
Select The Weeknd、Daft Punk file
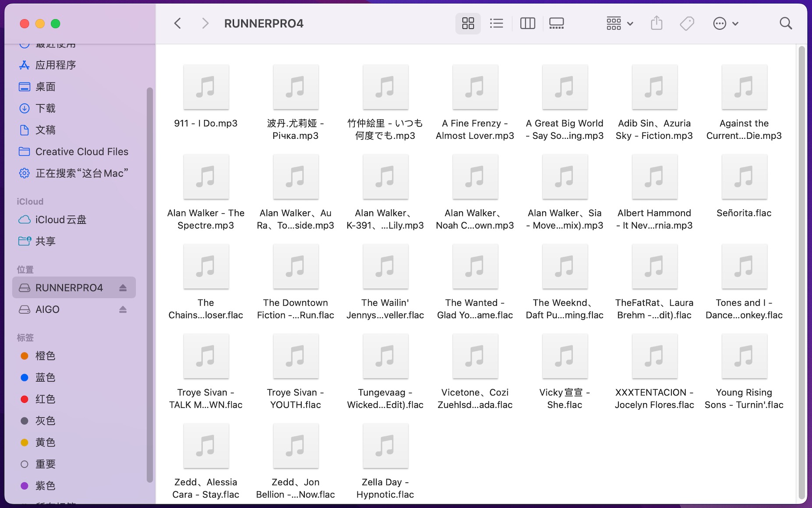[x=565, y=282]
